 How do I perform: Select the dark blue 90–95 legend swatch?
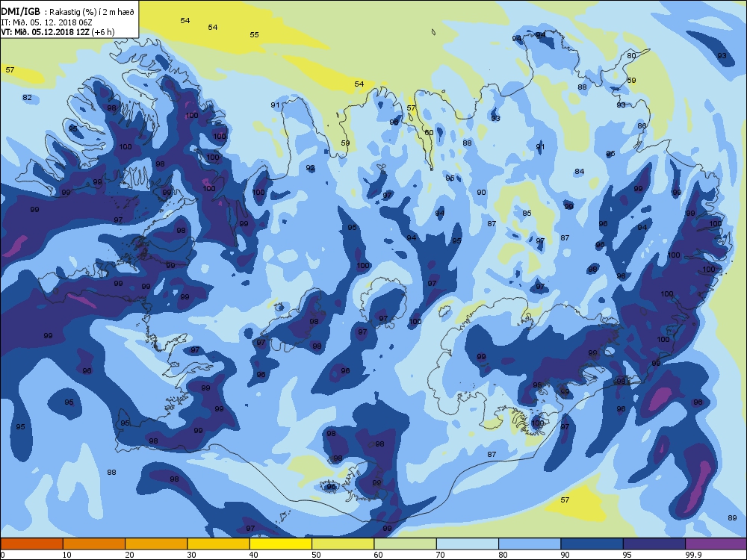point(592,544)
